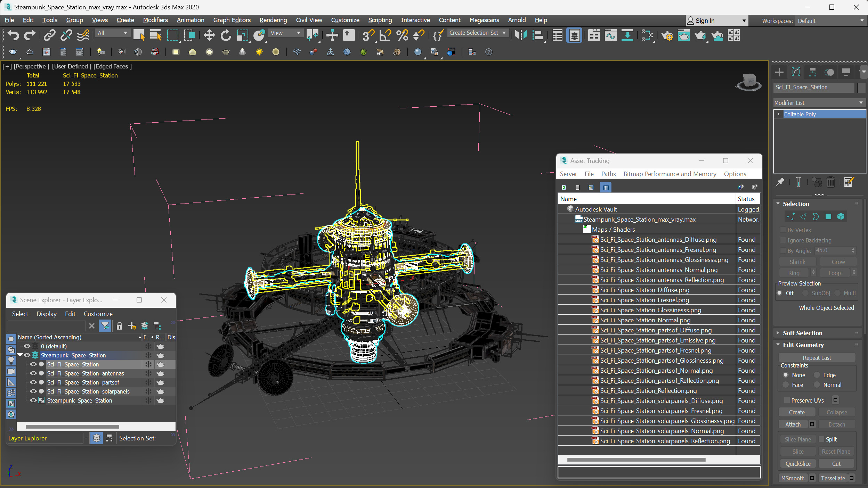Click the Tessellate button
Image resolution: width=868 pixels, height=488 pixels.
(833, 478)
